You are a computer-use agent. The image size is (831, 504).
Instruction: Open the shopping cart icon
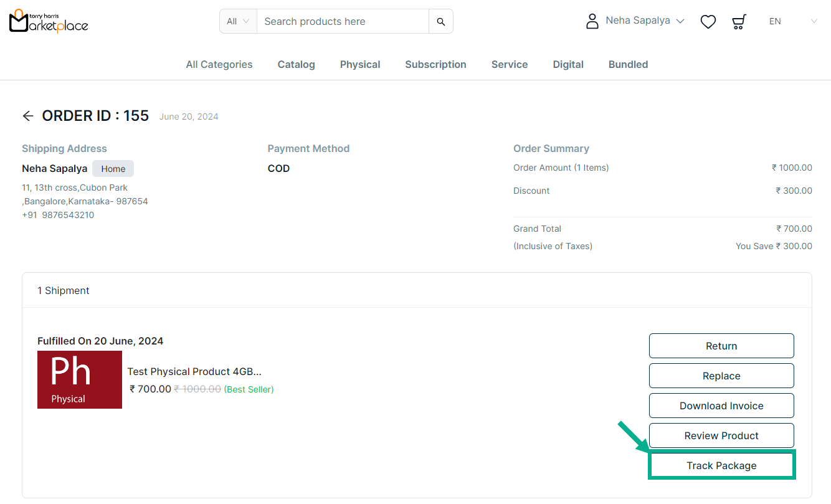click(739, 22)
